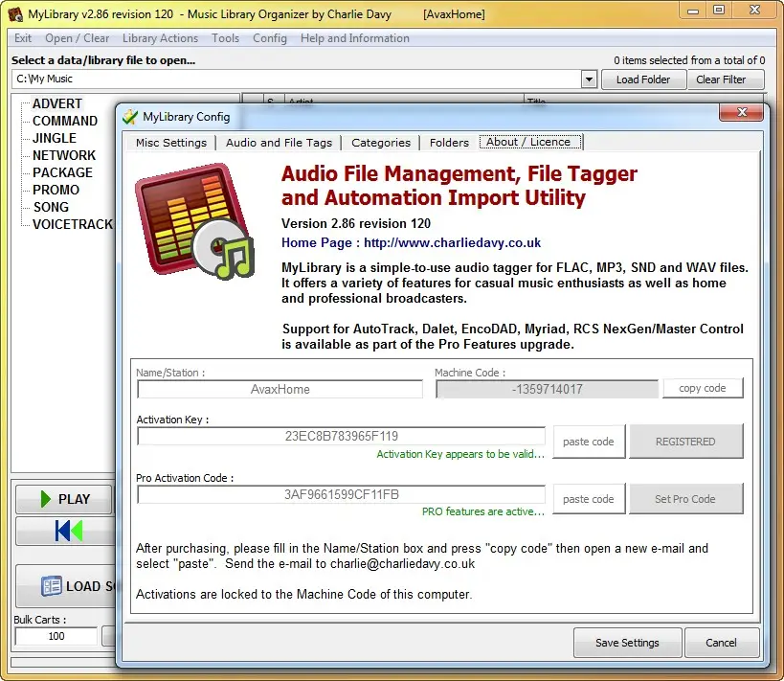
Task: Open the Open / Clear menu
Action: pyautogui.click(x=77, y=38)
